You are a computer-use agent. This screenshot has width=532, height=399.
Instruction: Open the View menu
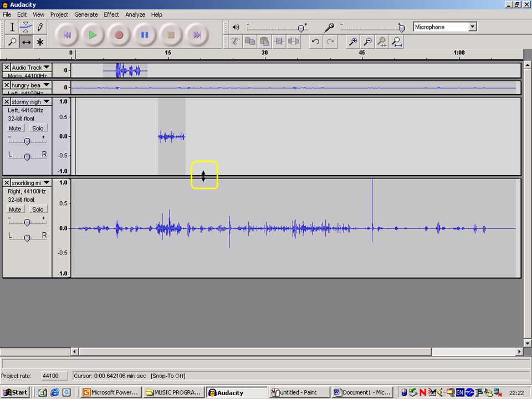(x=38, y=14)
